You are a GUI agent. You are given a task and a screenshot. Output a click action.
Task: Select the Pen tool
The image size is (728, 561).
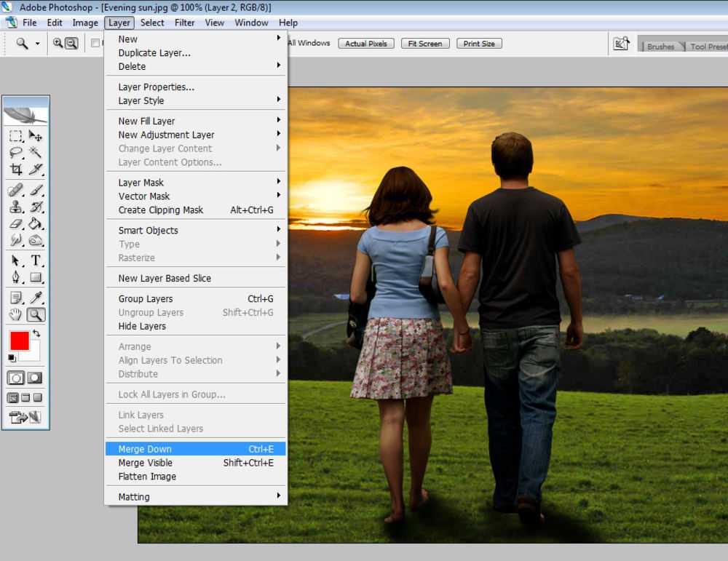pyautogui.click(x=16, y=277)
